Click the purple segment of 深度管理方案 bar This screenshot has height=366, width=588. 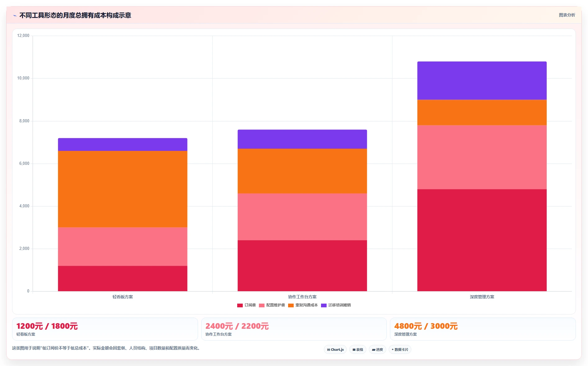click(482, 81)
